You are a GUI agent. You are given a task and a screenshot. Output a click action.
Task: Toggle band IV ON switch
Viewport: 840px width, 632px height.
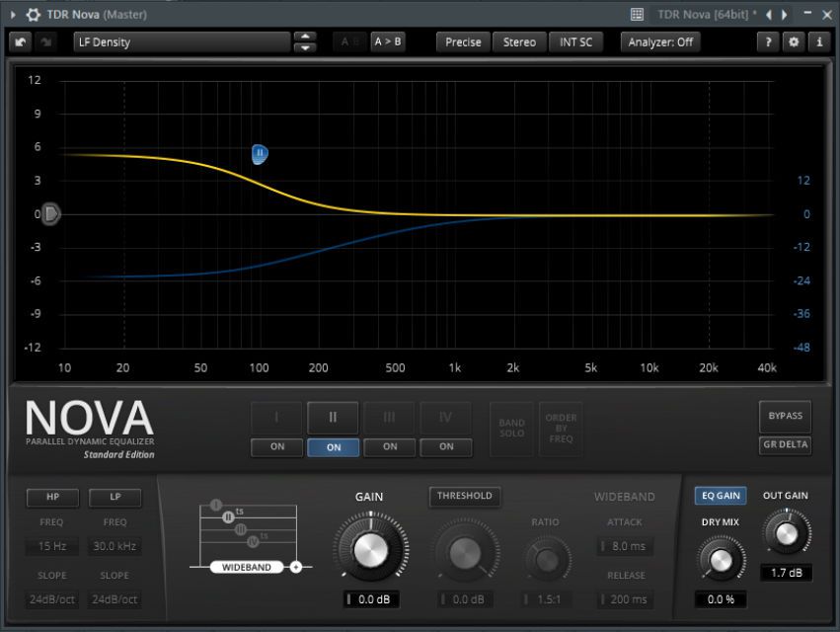pyautogui.click(x=446, y=447)
